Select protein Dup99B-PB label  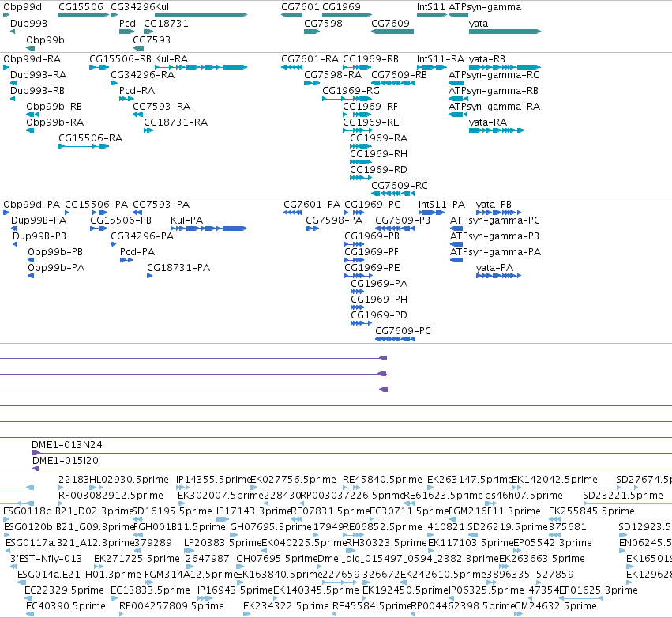39,236
